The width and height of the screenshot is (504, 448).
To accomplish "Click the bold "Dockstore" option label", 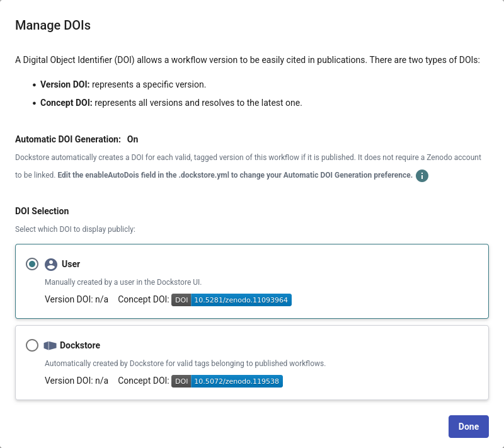I will pos(80,346).
